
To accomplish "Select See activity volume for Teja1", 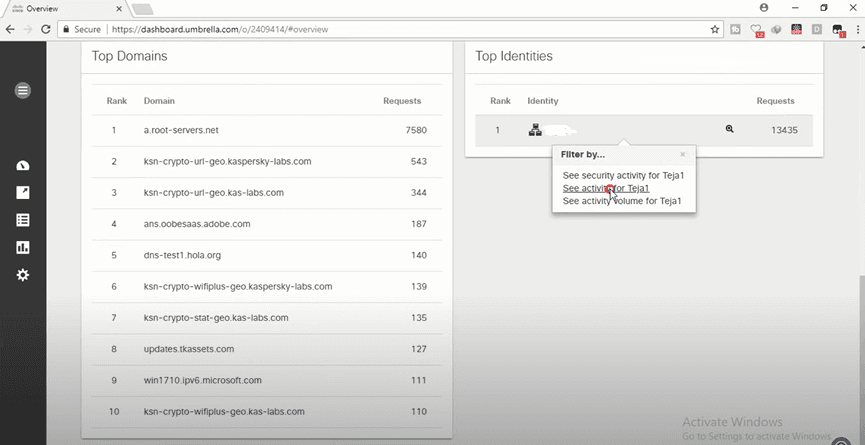I will (x=622, y=201).
